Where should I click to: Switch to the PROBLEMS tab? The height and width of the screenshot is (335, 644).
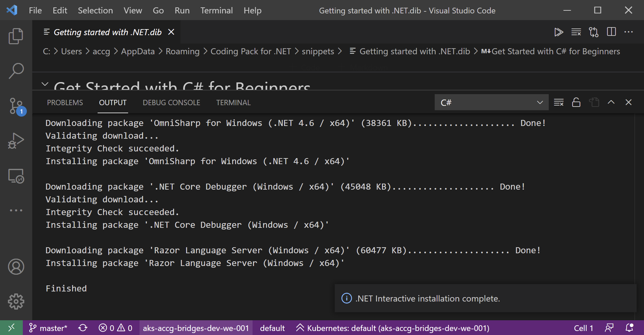65,103
